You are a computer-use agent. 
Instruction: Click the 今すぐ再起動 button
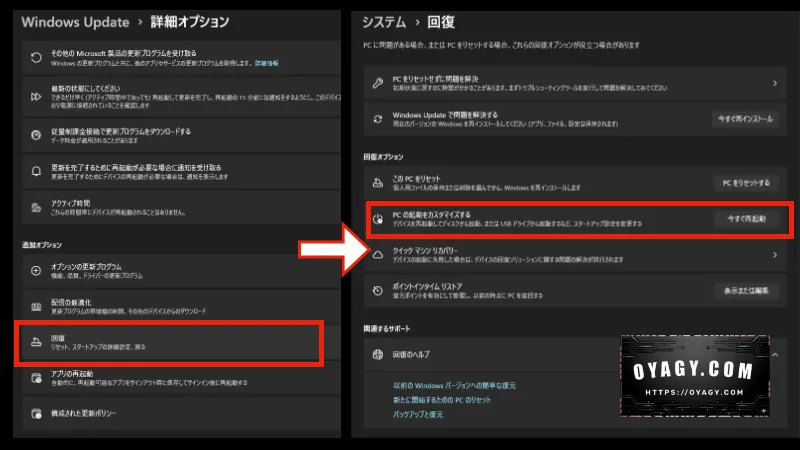746,219
